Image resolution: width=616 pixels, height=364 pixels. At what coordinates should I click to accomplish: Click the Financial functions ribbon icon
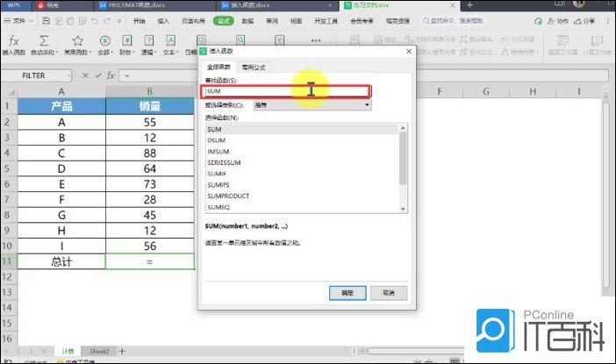(127, 41)
